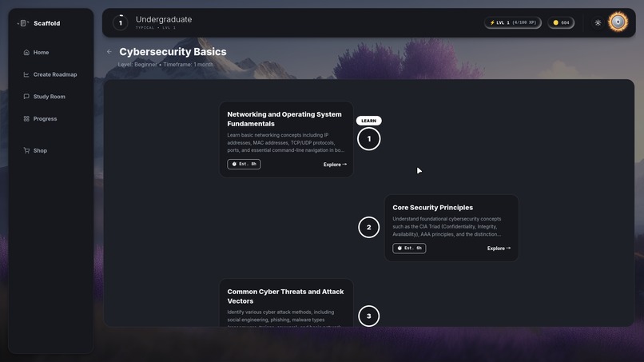Open Common Cyber Threats and Attack Vectors title
This screenshot has height=362, width=644.
285,296
